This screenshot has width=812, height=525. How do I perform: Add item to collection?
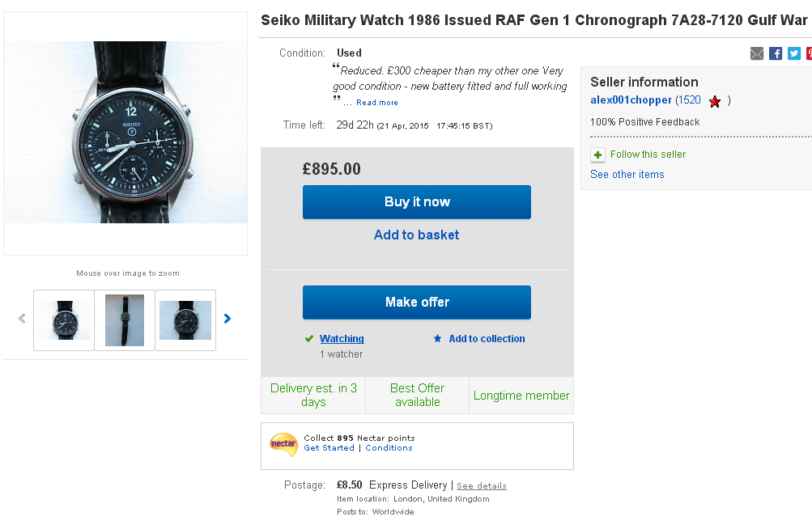click(x=487, y=339)
